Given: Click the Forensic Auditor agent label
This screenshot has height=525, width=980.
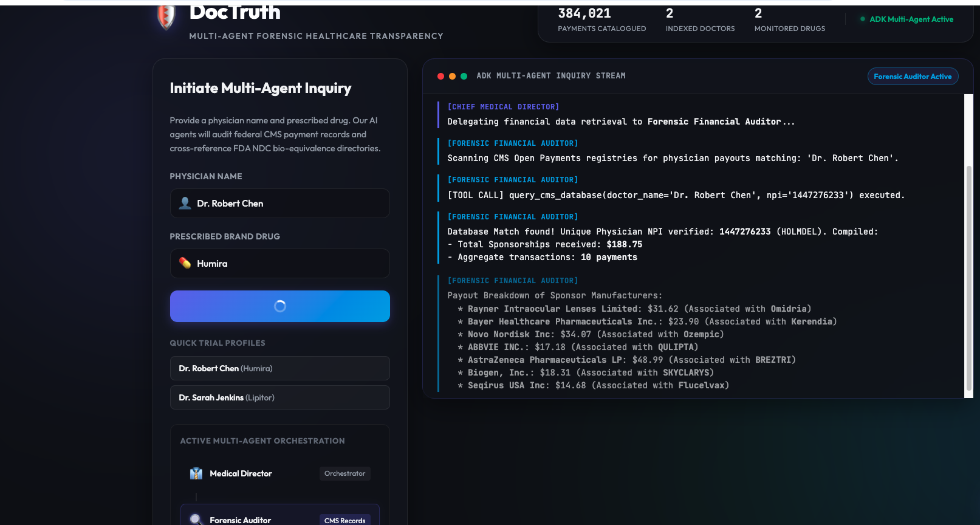Looking at the screenshot, I should pyautogui.click(x=240, y=520).
